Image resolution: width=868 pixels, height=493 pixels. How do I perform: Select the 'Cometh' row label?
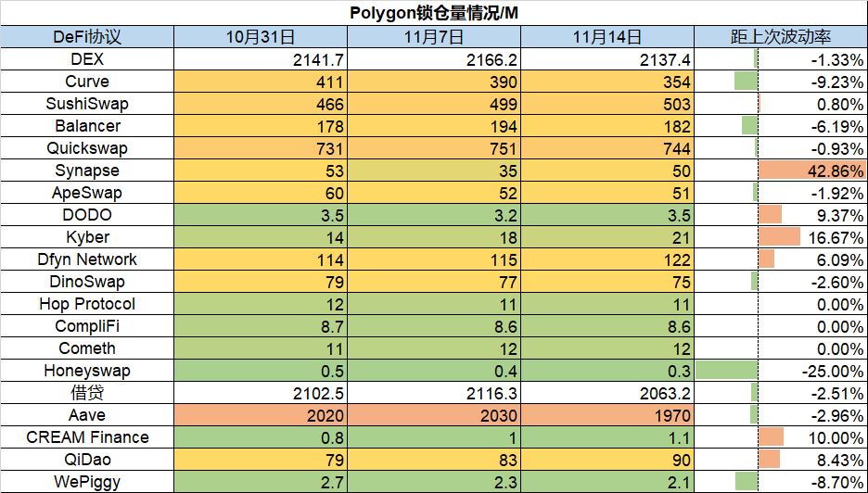(87, 348)
